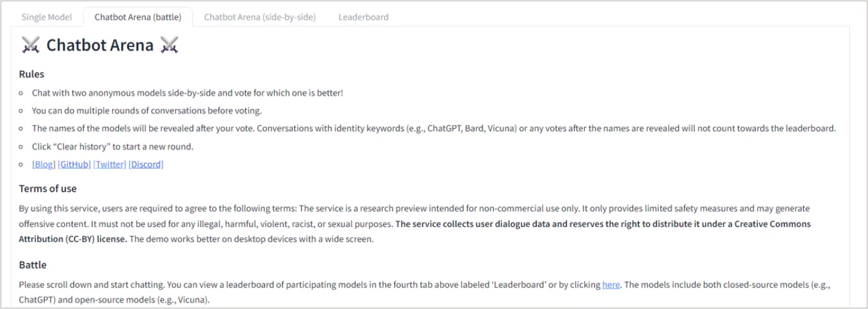
Task: Open the Discord link
Action: click(x=146, y=164)
